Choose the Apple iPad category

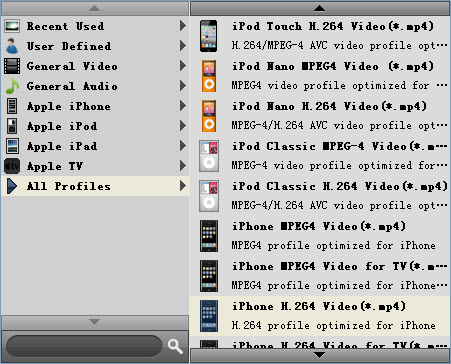(95, 146)
